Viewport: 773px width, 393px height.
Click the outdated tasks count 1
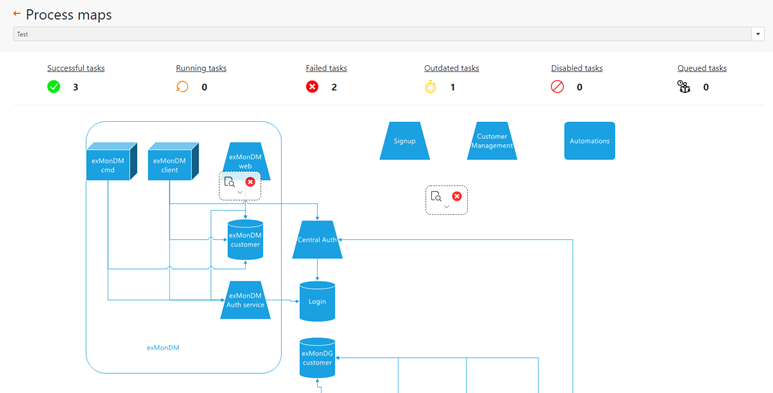click(x=453, y=87)
